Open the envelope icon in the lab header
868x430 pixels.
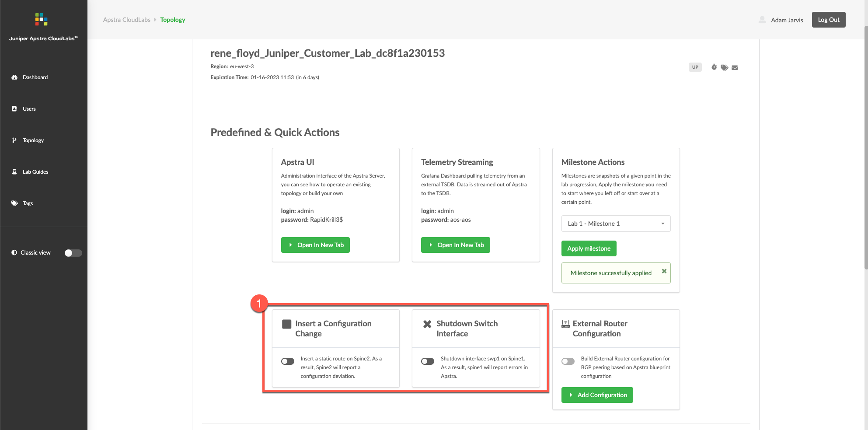coord(735,67)
